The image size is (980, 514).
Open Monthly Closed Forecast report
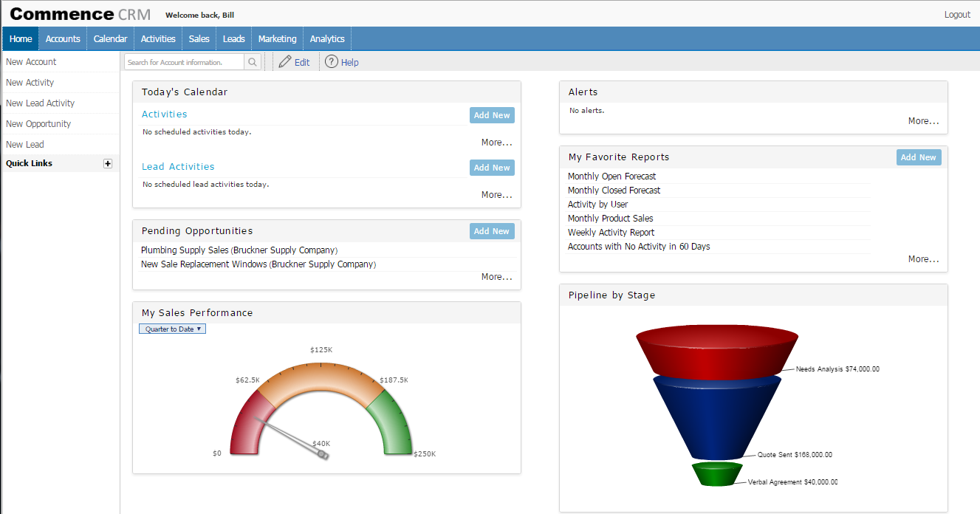point(614,191)
